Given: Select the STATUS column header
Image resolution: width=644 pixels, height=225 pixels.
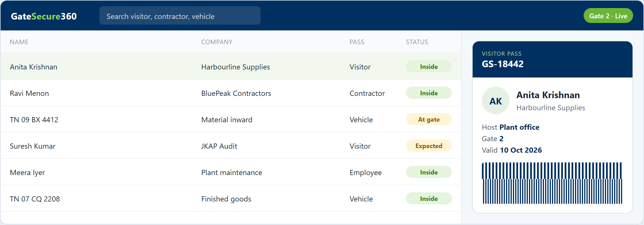Looking at the screenshot, I should pyautogui.click(x=417, y=42).
